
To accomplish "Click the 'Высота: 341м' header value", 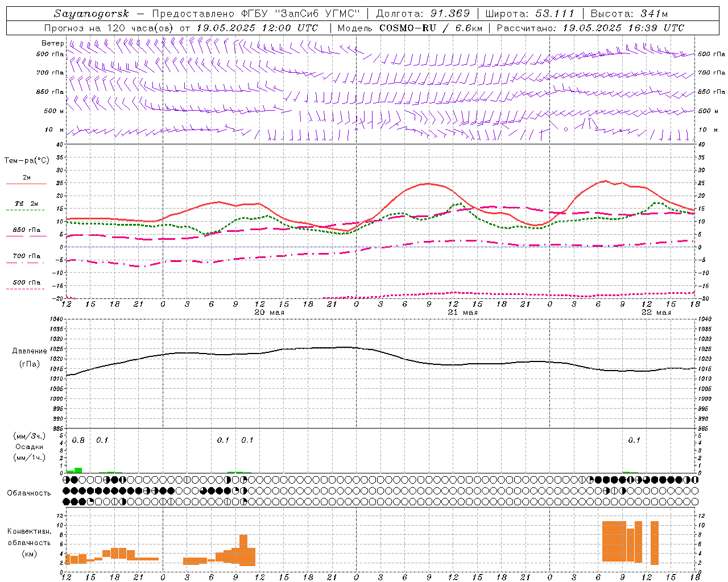I will click(629, 14).
